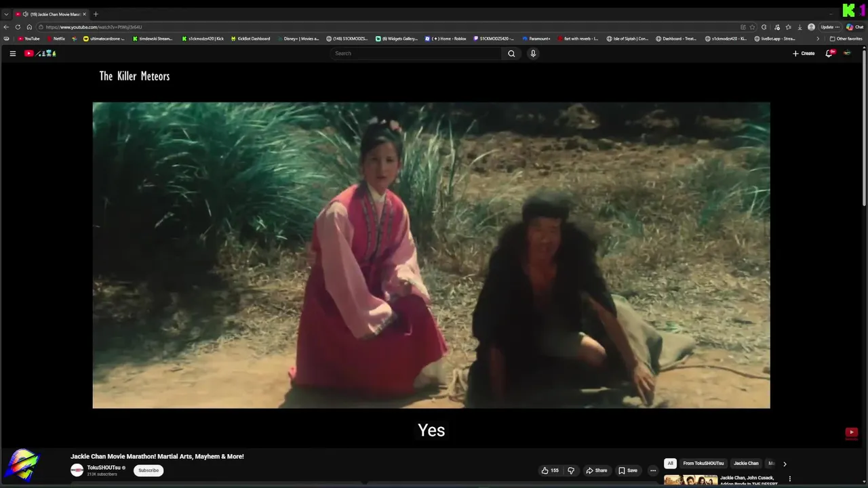The image size is (868, 488).
Task: Select the Jackie Chan filter chip
Action: pyautogui.click(x=746, y=464)
